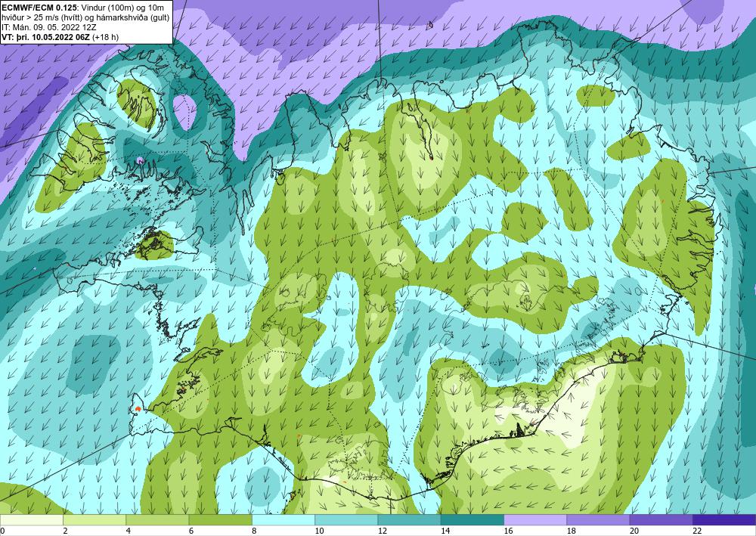The height and width of the screenshot is (536, 756).
Task: Click the 6–8 m/s olive green legend swatch
Action: 220,519
